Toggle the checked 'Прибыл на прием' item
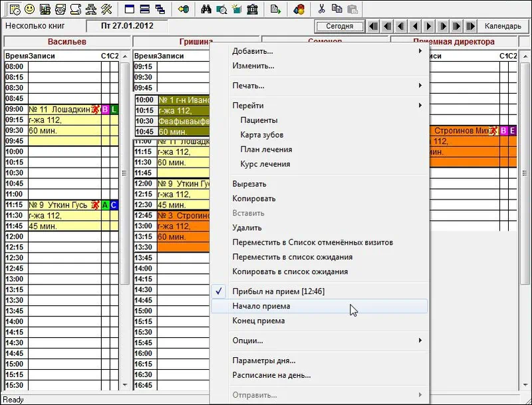Screen dimensions: 532x405 point(278,291)
